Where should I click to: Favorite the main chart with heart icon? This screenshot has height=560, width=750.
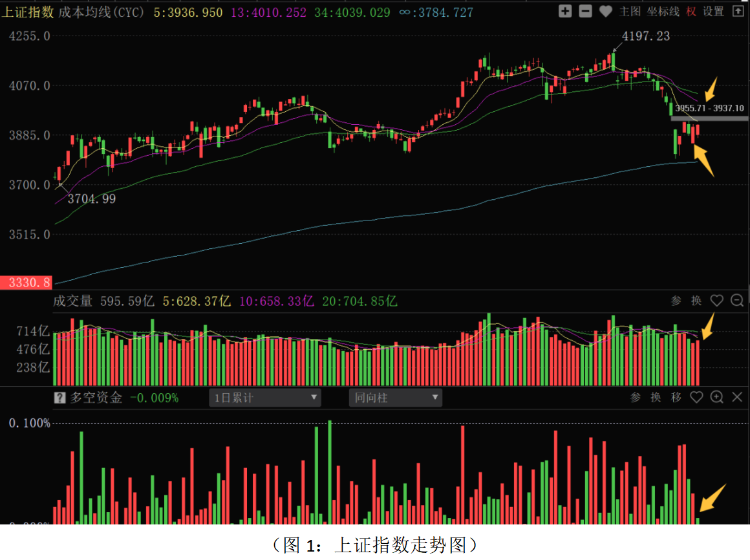click(x=605, y=11)
